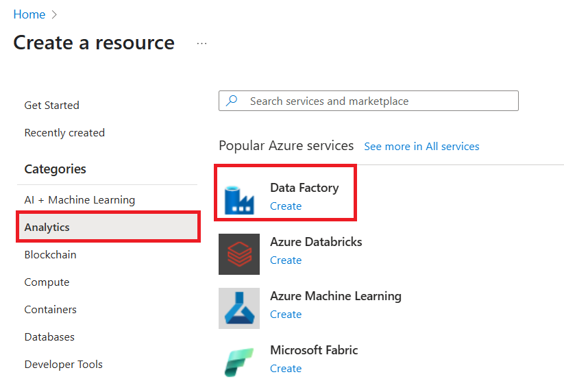Click Create under Azure Databricks
This screenshot has width=564, height=392.
pos(286,260)
